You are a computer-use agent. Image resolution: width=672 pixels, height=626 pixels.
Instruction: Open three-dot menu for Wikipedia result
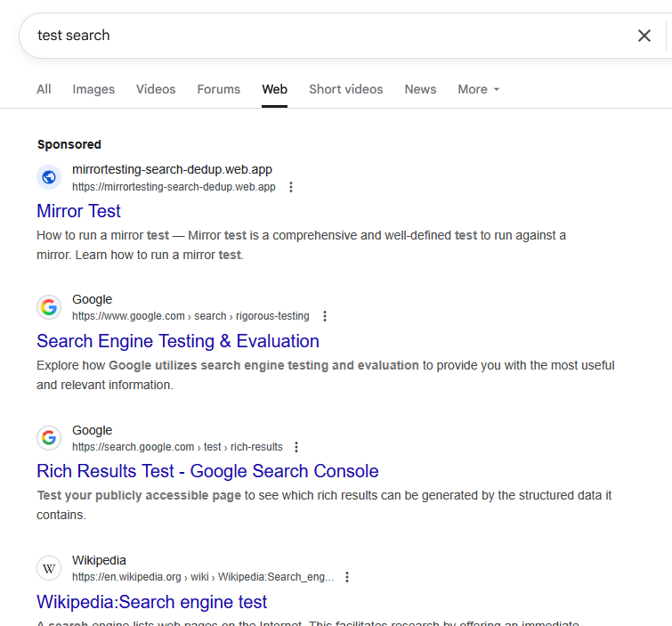(347, 577)
